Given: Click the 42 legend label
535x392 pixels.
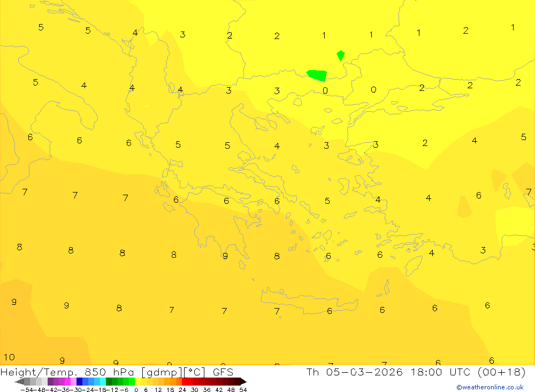Looking at the screenshot, I should (219, 390).
